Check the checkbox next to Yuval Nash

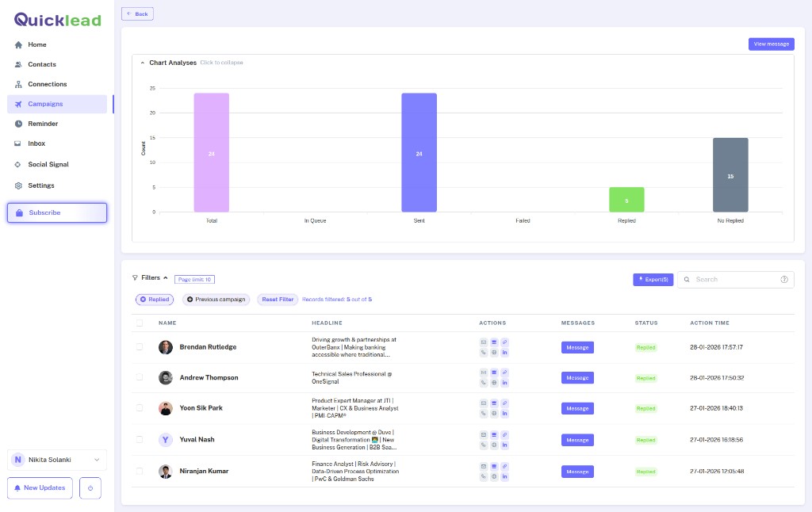tap(138, 439)
